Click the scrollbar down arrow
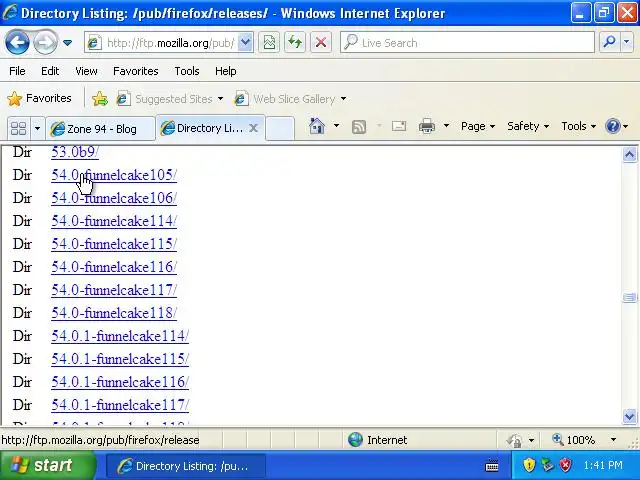 click(x=629, y=416)
